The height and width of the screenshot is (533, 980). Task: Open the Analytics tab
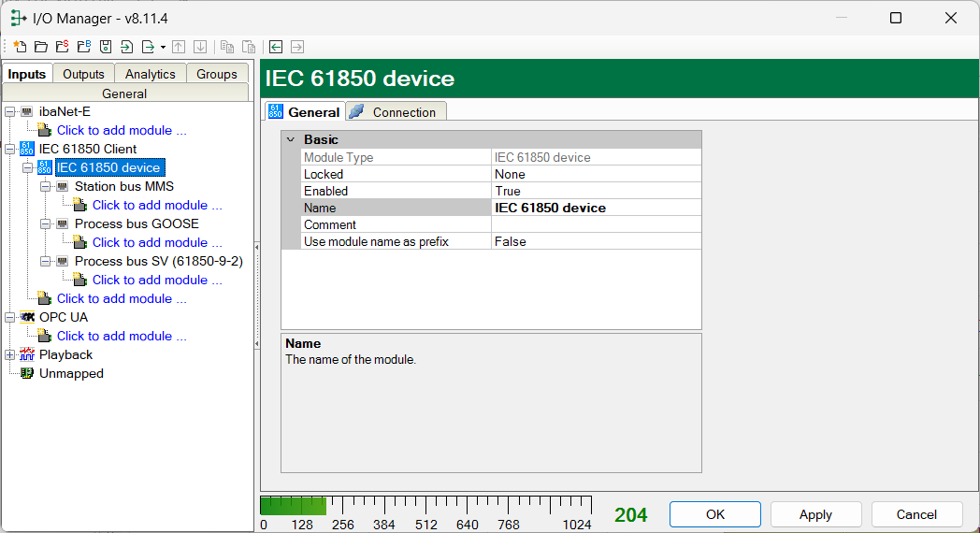click(150, 74)
